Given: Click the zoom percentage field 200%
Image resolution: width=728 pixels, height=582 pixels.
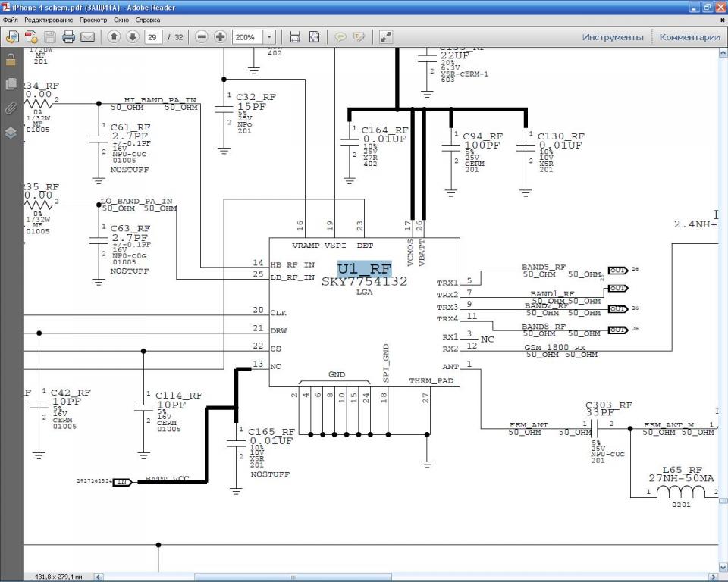Looking at the screenshot, I should point(247,37).
